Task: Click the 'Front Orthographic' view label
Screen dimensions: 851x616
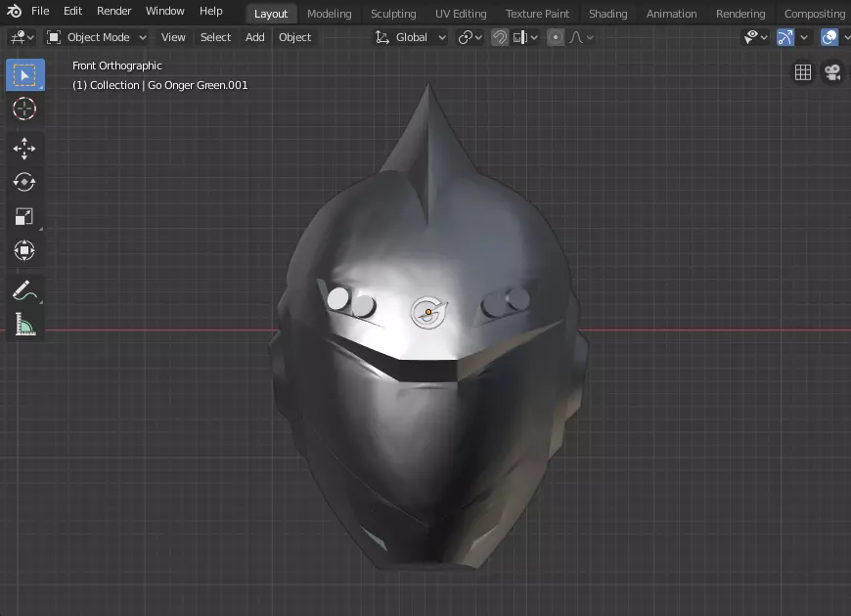Action: point(117,66)
